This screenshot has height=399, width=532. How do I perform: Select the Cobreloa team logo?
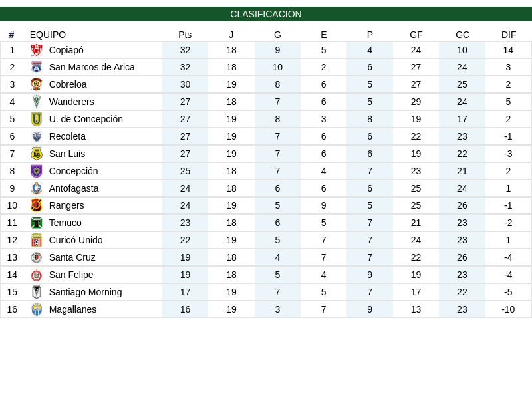click(37, 84)
